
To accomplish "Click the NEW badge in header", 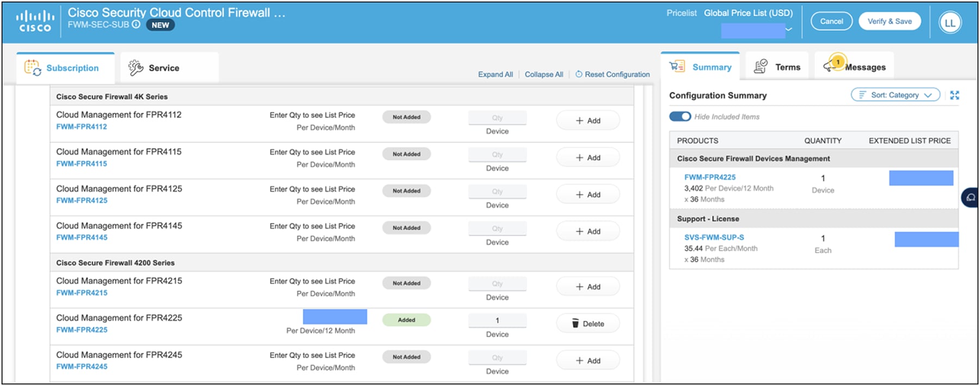I will pyautogui.click(x=160, y=25).
